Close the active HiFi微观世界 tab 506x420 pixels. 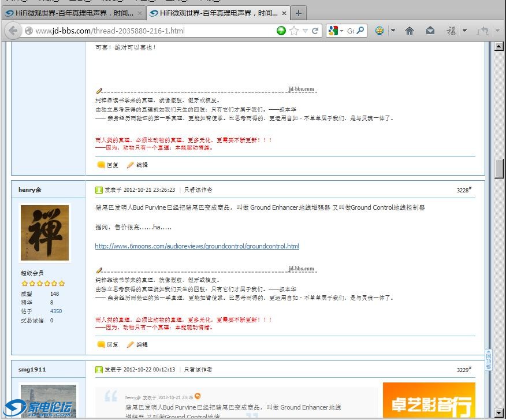coord(284,13)
